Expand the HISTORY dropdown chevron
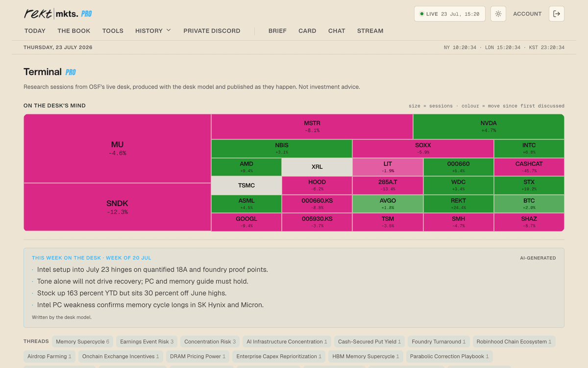 coord(169,30)
